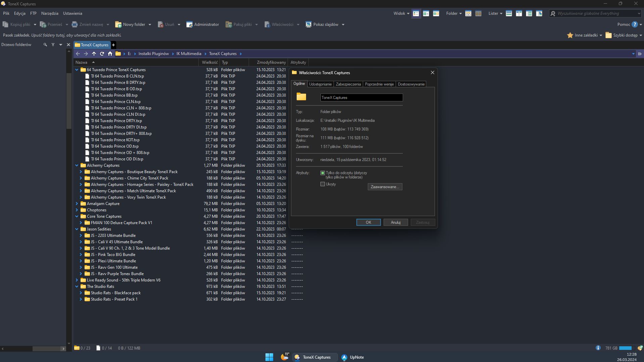Open the Widok dropdown menu
The height and width of the screenshot is (362, 644).
point(401,13)
